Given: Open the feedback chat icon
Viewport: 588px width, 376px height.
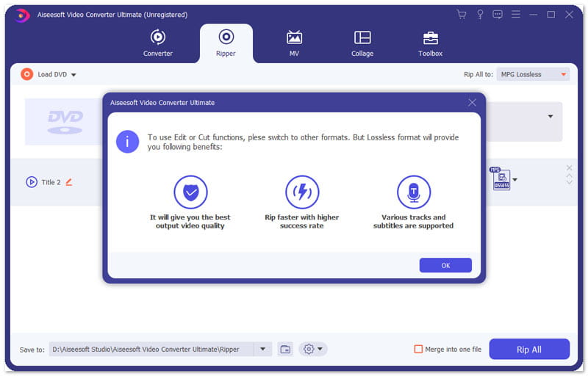Looking at the screenshot, I should pyautogui.click(x=498, y=15).
